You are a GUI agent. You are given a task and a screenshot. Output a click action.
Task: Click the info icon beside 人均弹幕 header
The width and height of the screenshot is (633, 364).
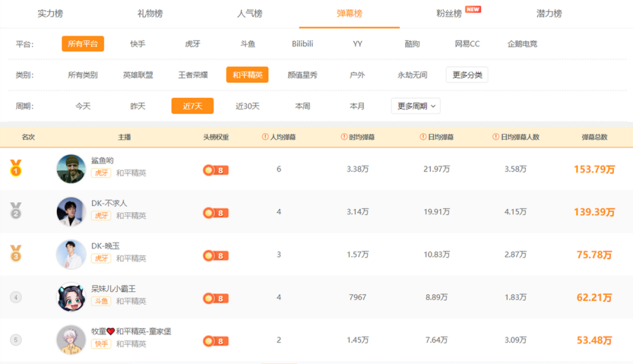tap(265, 137)
